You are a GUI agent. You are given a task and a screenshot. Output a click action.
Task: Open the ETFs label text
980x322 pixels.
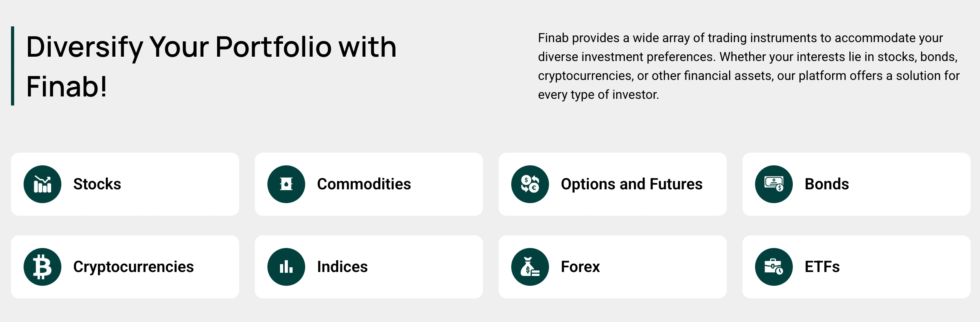822,267
